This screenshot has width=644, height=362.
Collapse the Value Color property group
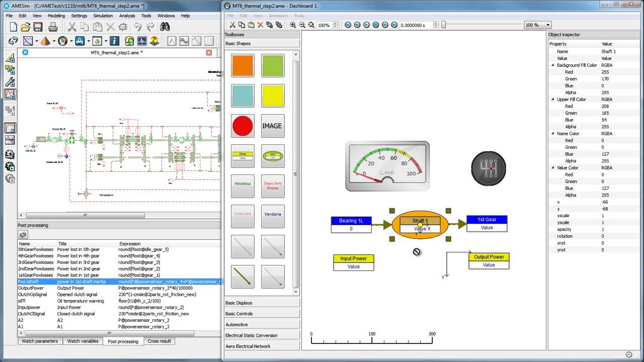point(552,167)
